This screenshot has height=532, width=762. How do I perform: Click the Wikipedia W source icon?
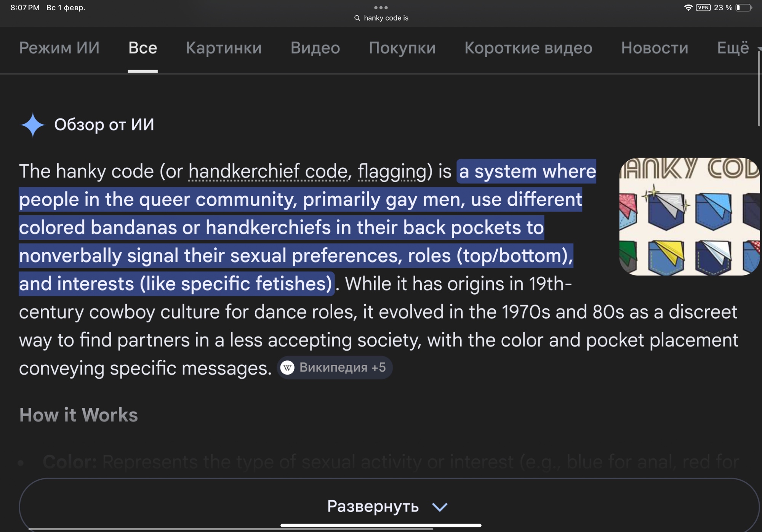287,368
